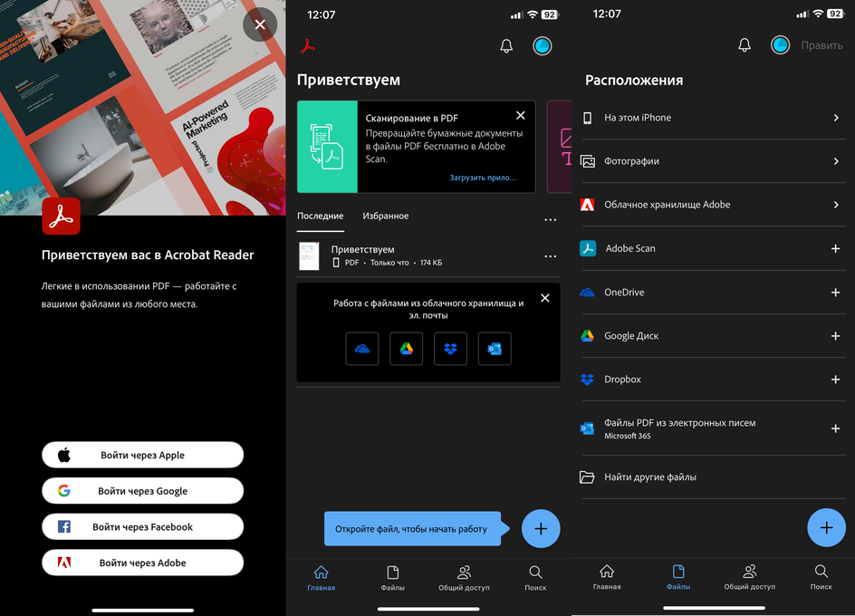Tap the Outlook icon in cloud card

click(x=495, y=349)
